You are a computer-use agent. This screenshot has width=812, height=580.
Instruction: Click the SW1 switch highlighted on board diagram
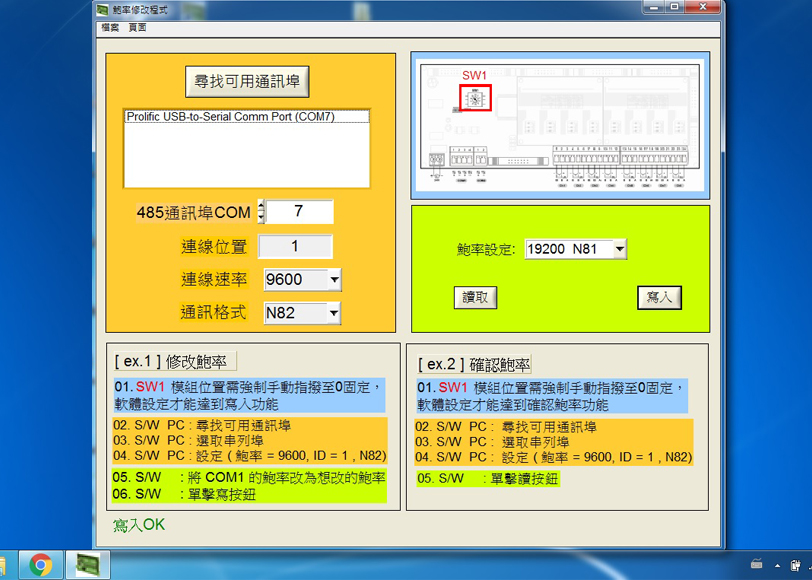(x=476, y=98)
